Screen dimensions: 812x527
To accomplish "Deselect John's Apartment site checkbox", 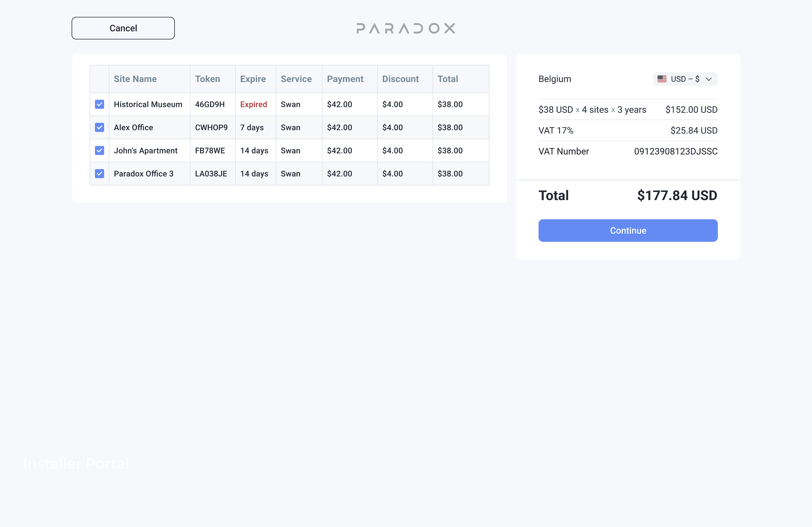I will (x=99, y=151).
